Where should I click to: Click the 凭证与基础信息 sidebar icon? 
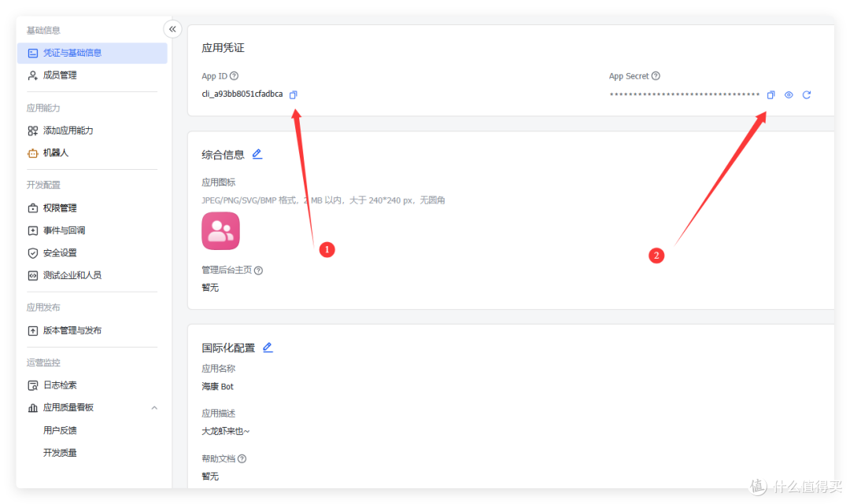click(x=32, y=53)
